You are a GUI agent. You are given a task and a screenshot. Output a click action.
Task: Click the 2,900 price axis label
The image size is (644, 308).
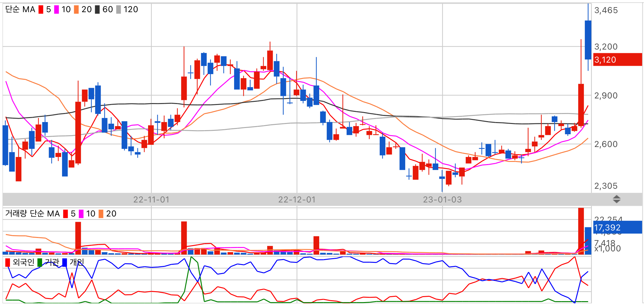[x=606, y=96]
